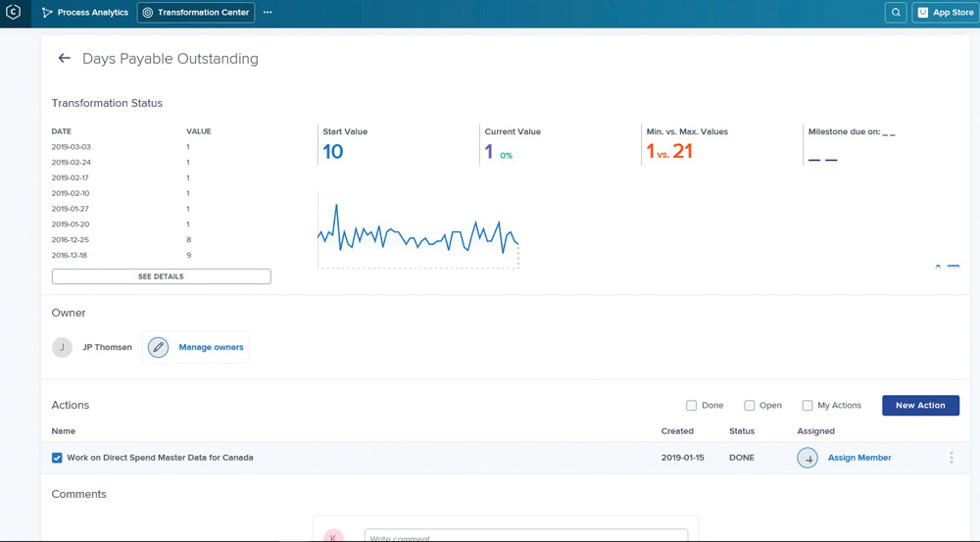Image resolution: width=980 pixels, height=542 pixels.
Task: Uncheck the Direct Spend Master Data action
Action: click(57, 458)
